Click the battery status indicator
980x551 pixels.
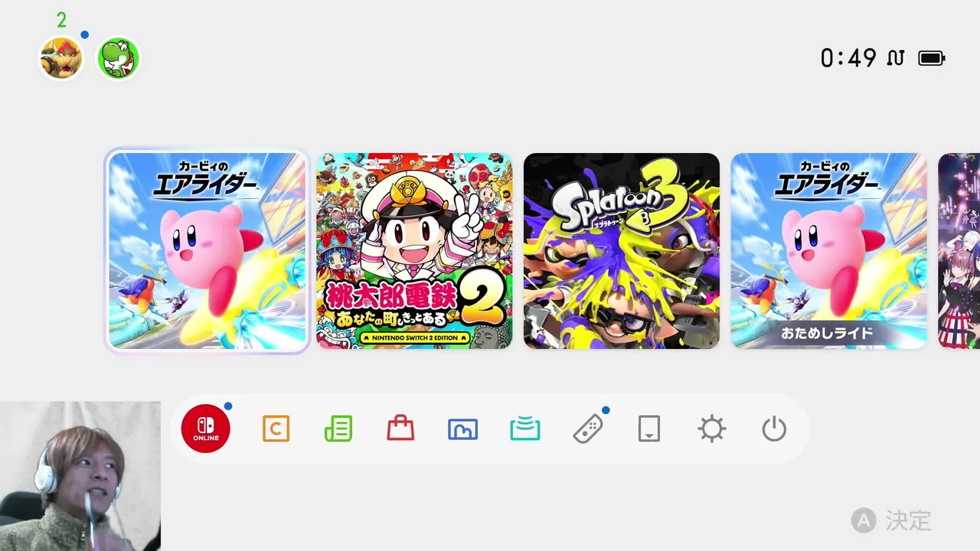(x=932, y=58)
